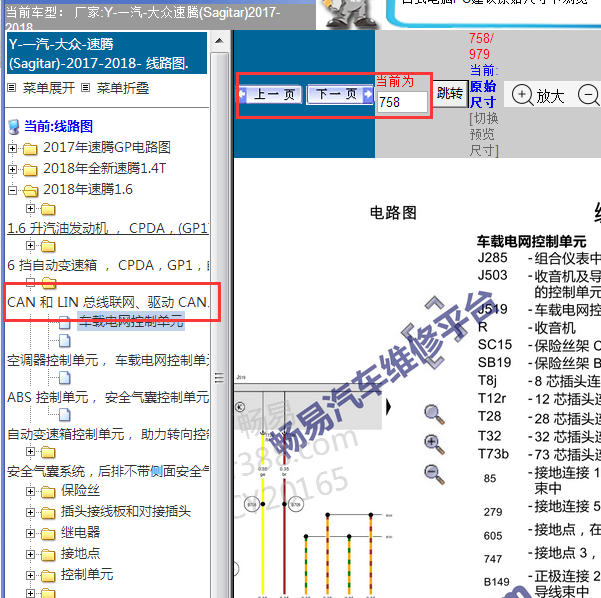This screenshot has width=601, height=598.
Task: Click the minus magnifier icon over the diagram
Action: point(434,474)
